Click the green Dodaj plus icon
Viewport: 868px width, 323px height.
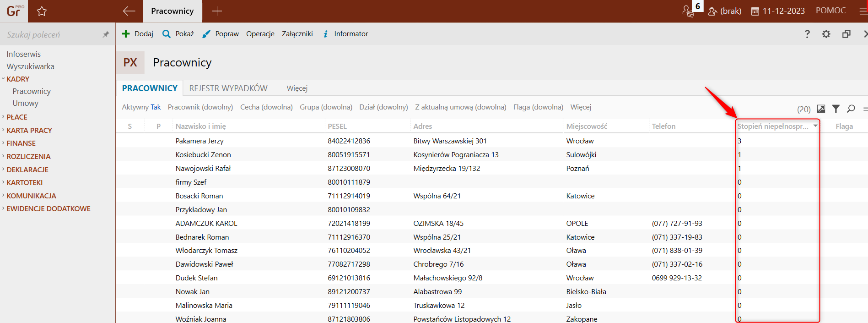pos(126,34)
